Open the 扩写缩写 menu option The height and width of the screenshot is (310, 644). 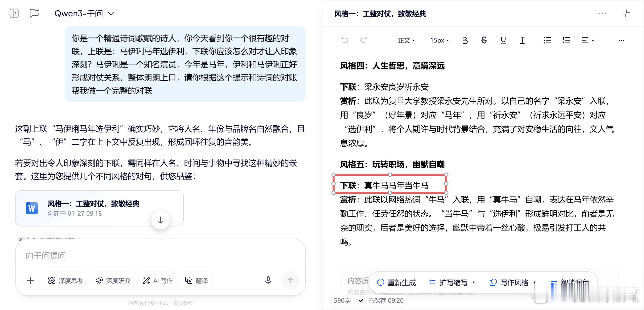point(452,282)
